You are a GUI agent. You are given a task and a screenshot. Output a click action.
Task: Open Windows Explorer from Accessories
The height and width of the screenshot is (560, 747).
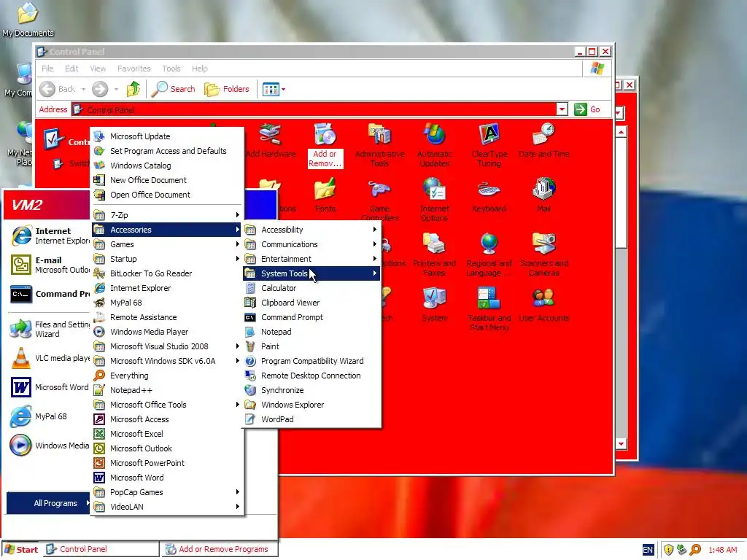point(312,405)
